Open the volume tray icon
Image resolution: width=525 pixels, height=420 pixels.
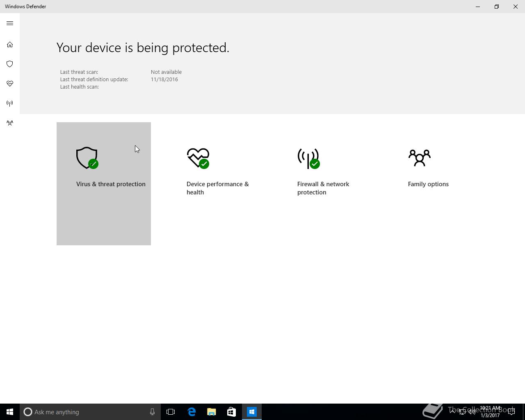coord(472,412)
